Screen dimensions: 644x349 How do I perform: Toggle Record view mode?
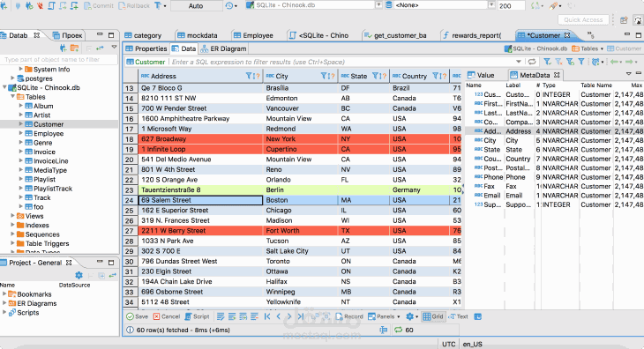click(349, 316)
